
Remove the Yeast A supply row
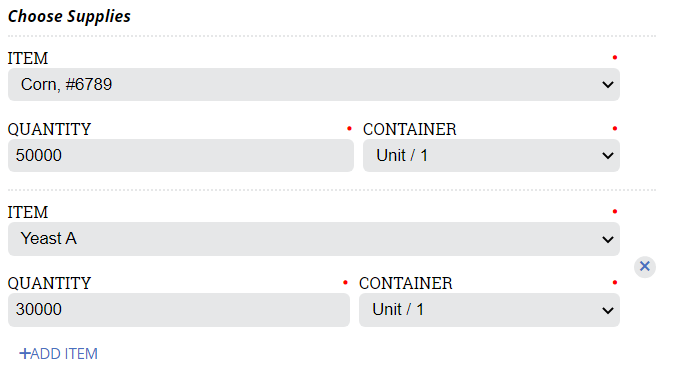coord(644,267)
